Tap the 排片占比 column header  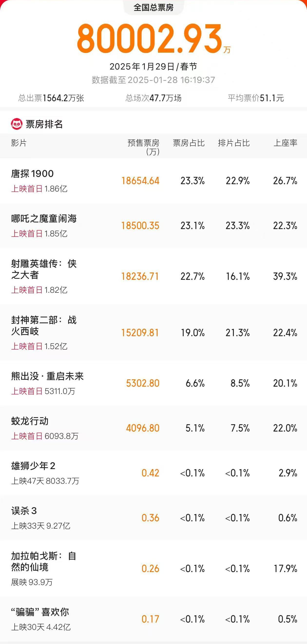234,143
